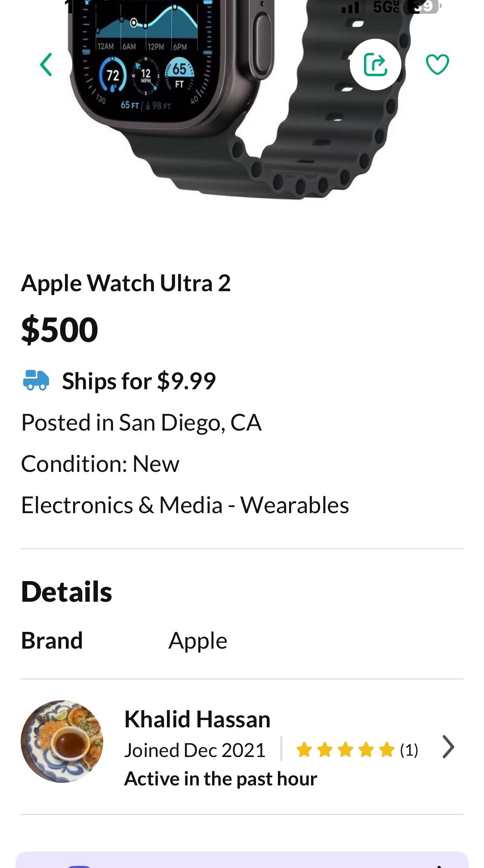
Task: Open the seller's food profile picture
Action: pyautogui.click(x=62, y=741)
